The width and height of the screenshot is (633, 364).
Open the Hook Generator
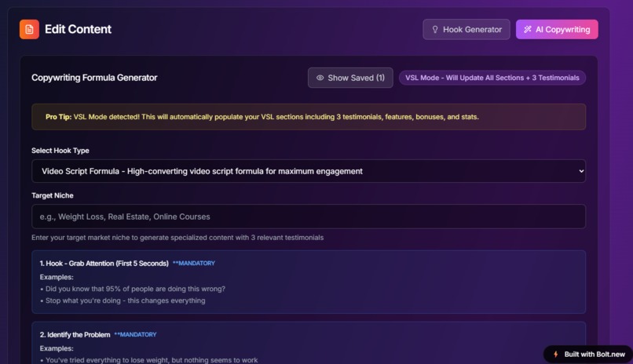tap(467, 30)
